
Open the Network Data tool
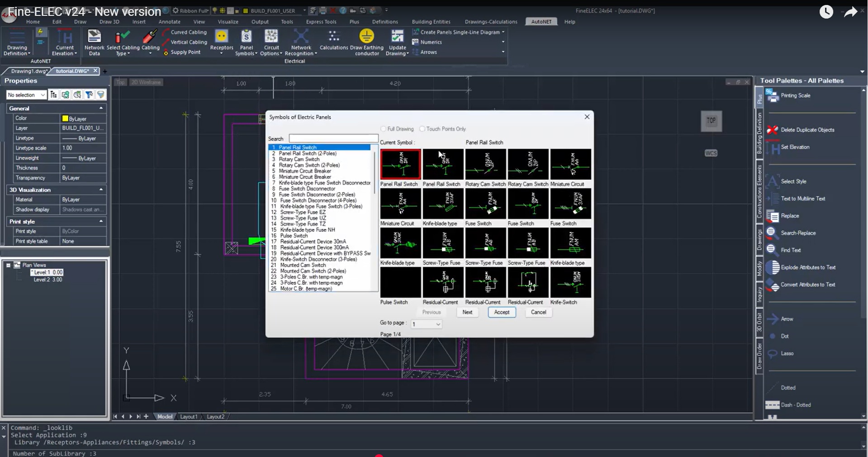pyautogui.click(x=94, y=42)
